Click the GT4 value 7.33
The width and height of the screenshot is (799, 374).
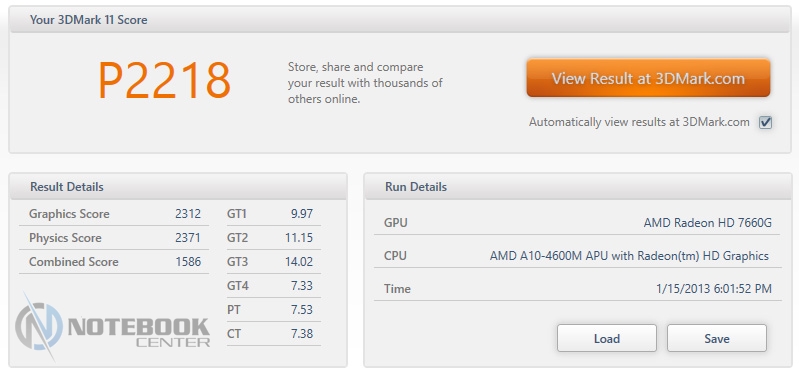pos(302,286)
